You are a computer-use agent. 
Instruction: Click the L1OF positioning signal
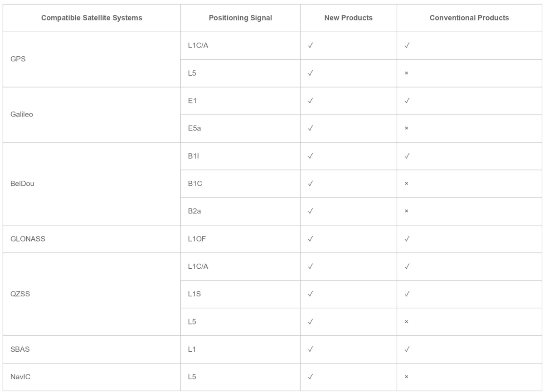(x=196, y=239)
